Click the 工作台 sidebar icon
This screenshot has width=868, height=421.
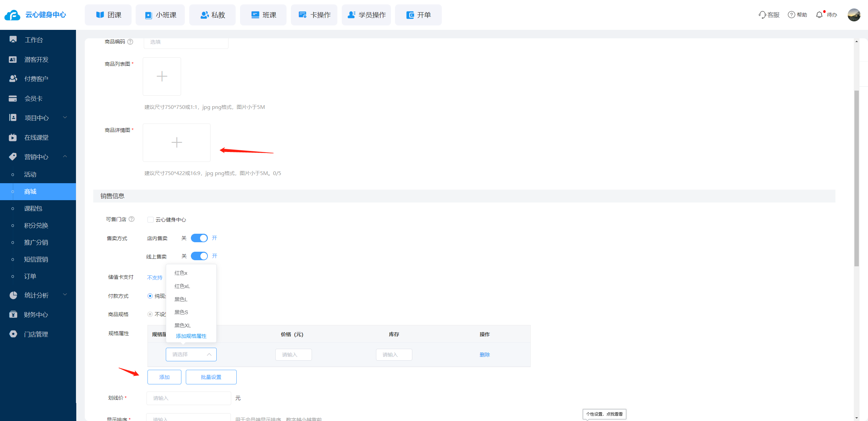click(x=13, y=39)
